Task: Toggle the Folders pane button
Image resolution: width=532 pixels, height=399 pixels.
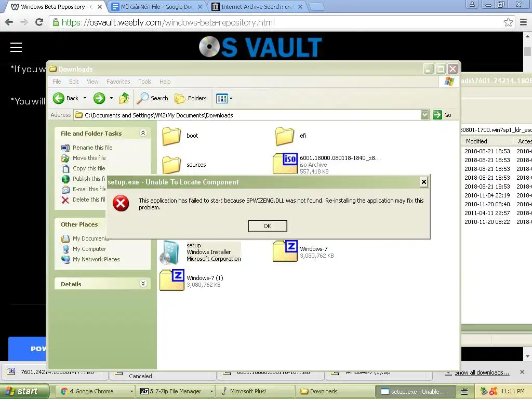Action: click(191, 98)
